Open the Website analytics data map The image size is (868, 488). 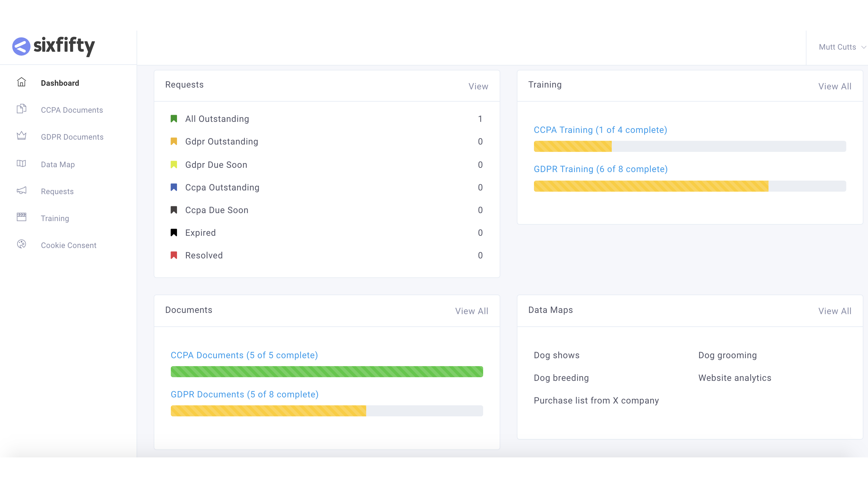[735, 378]
